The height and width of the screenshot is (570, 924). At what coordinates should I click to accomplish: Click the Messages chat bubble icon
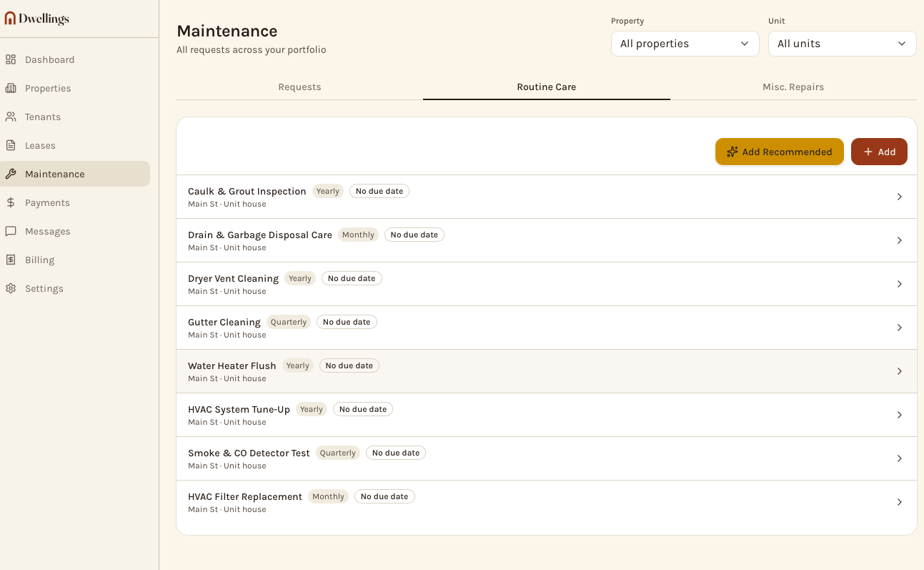(11, 231)
